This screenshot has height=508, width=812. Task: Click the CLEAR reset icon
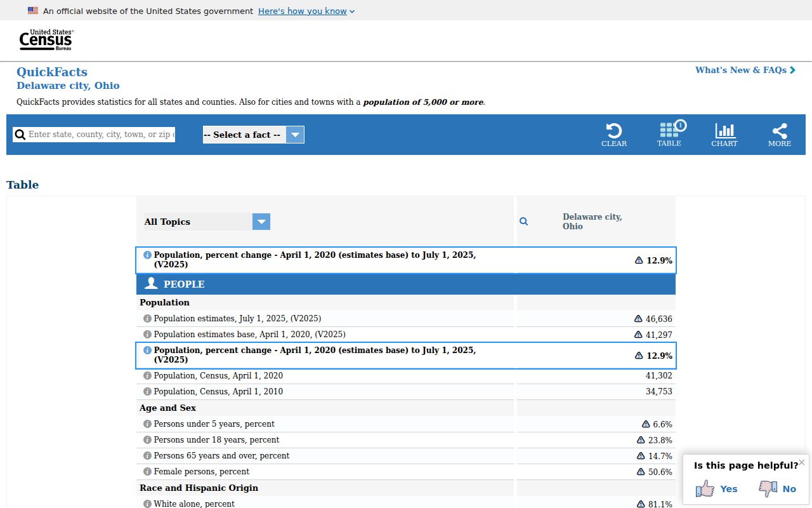tap(614, 135)
